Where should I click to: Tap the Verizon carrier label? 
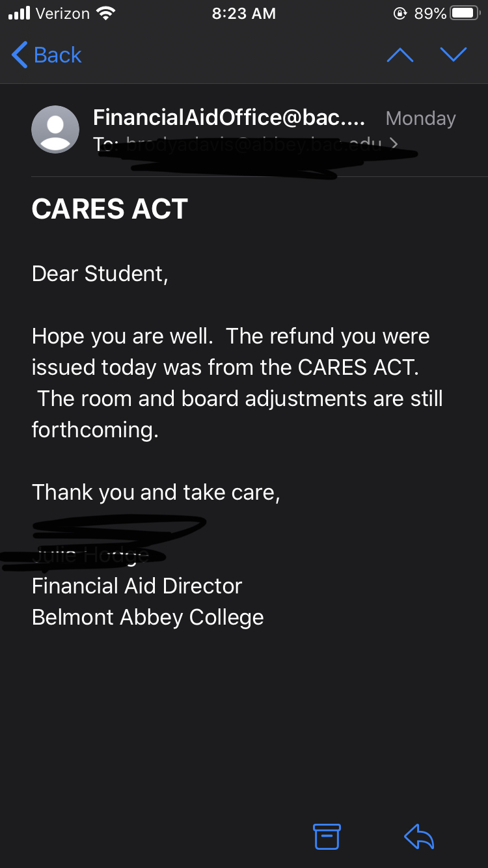point(62,14)
